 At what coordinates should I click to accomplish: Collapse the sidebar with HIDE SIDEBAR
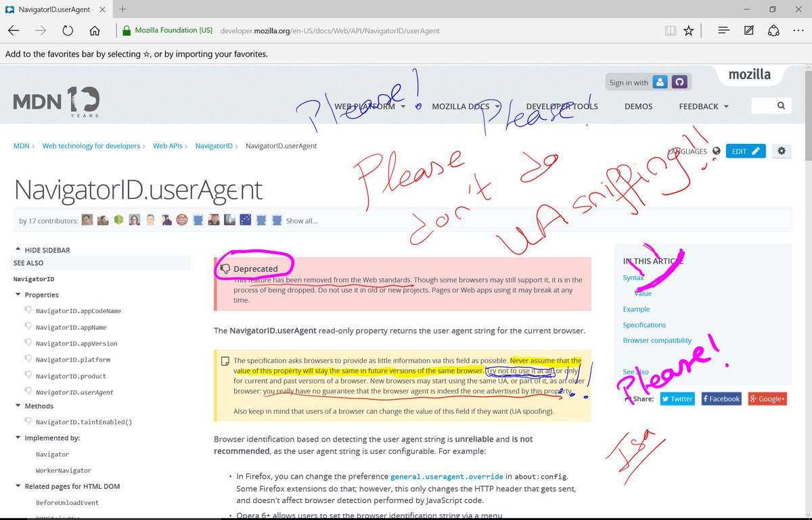(42, 250)
